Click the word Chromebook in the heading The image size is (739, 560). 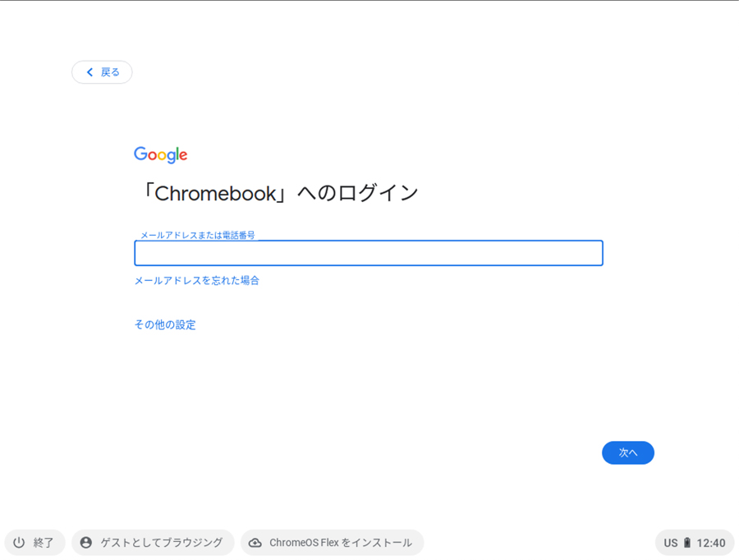(x=213, y=194)
